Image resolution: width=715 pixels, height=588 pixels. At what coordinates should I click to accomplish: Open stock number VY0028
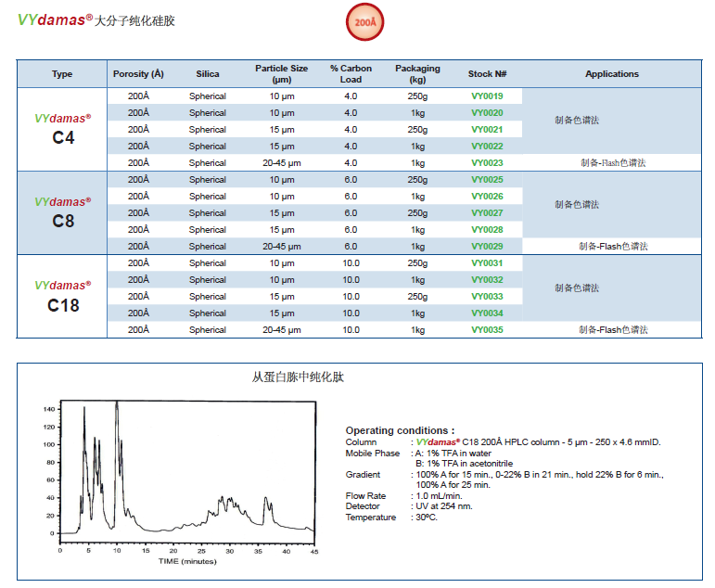(487, 230)
